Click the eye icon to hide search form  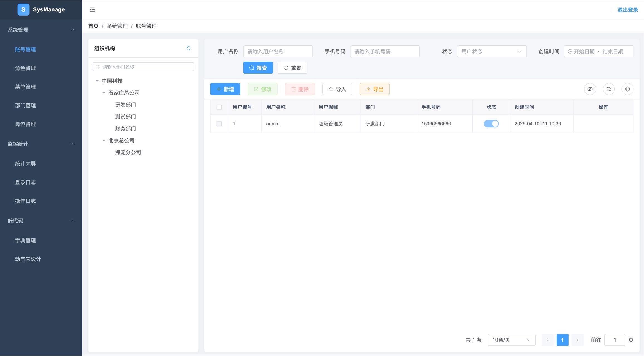590,89
